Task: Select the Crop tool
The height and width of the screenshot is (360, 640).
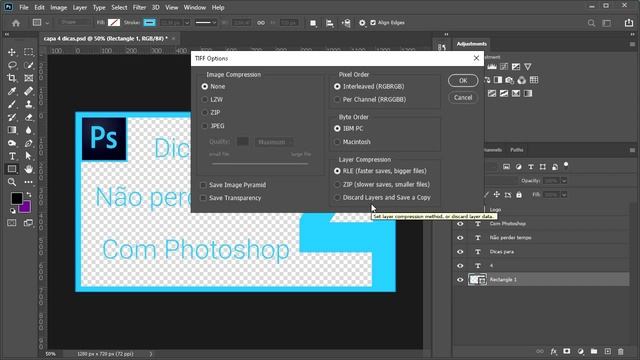Action: 12,78
